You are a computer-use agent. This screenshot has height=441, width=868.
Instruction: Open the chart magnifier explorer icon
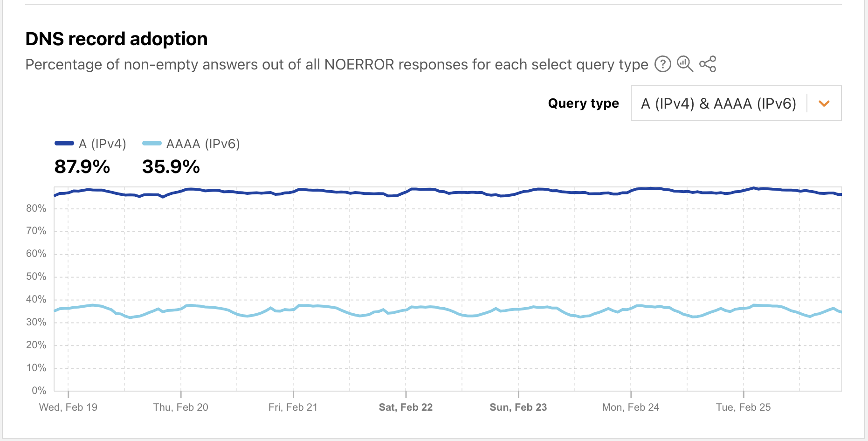(685, 64)
